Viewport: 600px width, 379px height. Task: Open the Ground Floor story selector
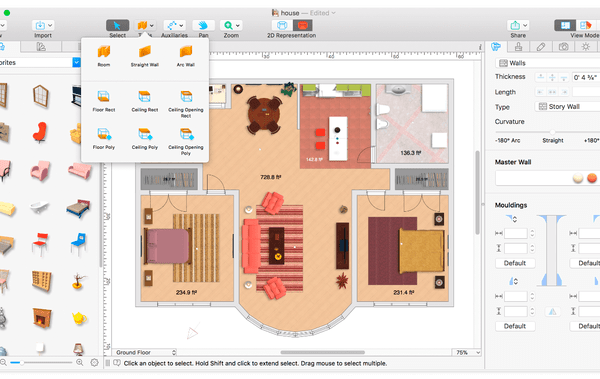click(x=145, y=352)
